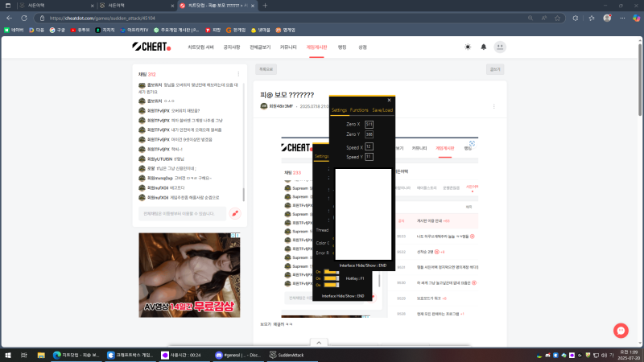Image resolution: width=644 pixels, height=362 pixels.
Task: Open a new browser tab with the plus icon
Action: [x=265, y=5]
